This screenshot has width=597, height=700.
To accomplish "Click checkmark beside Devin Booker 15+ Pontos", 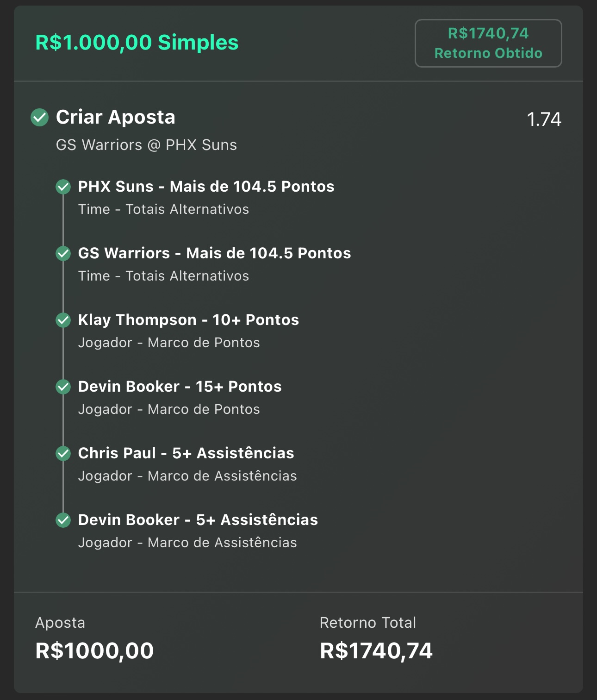I will (x=63, y=387).
